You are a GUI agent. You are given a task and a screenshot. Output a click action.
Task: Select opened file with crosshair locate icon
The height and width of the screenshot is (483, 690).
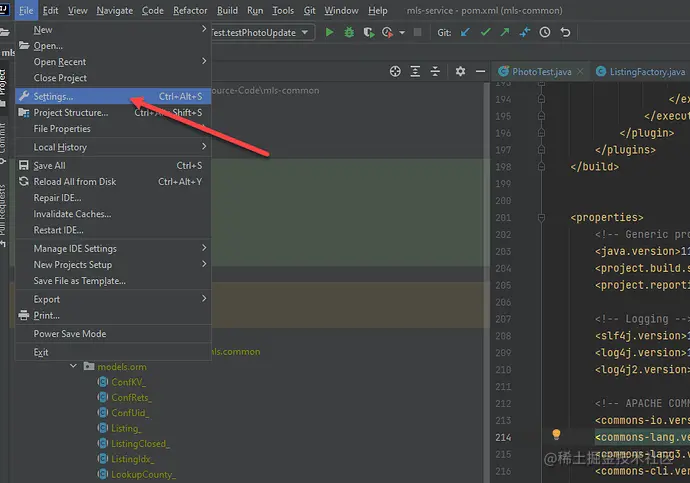[395, 71]
